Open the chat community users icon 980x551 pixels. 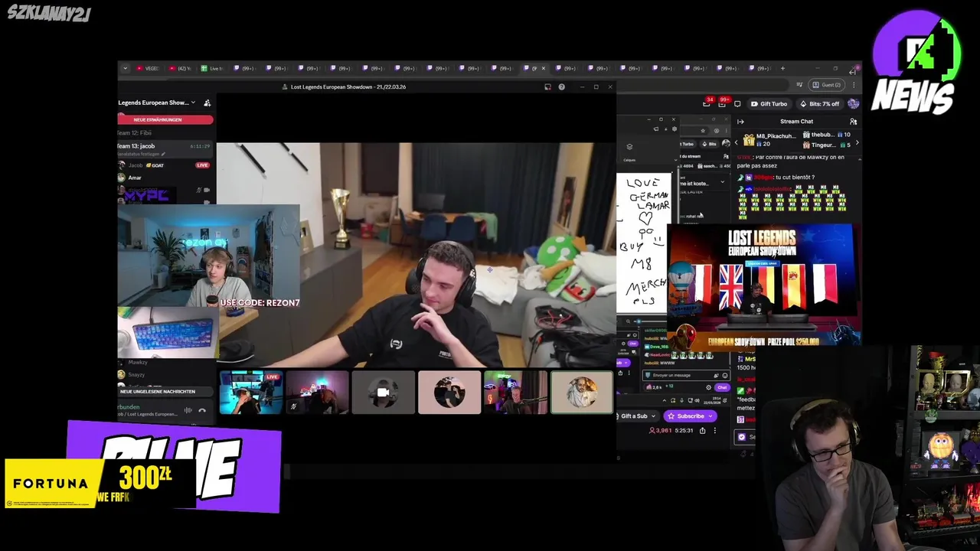(853, 122)
